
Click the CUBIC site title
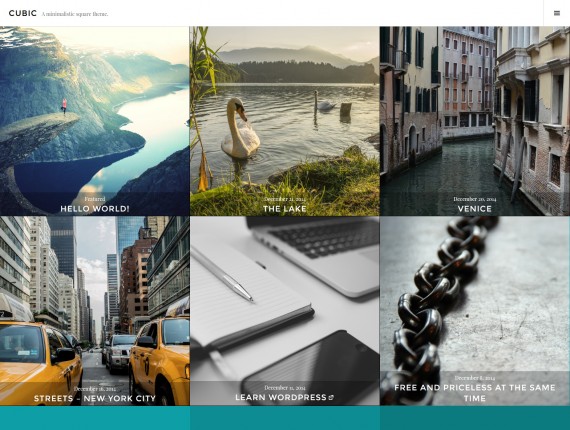[23, 13]
